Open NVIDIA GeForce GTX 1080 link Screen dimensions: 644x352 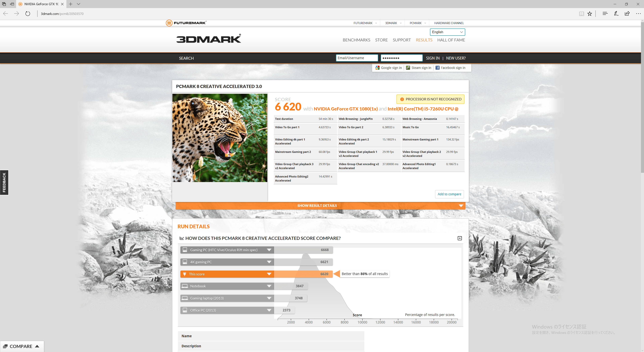click(x=345, y=109)
